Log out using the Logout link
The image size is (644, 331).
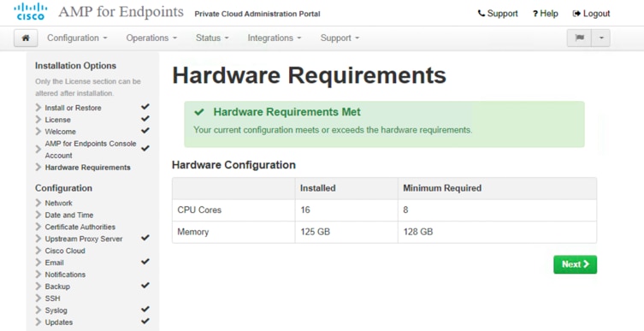592,14
